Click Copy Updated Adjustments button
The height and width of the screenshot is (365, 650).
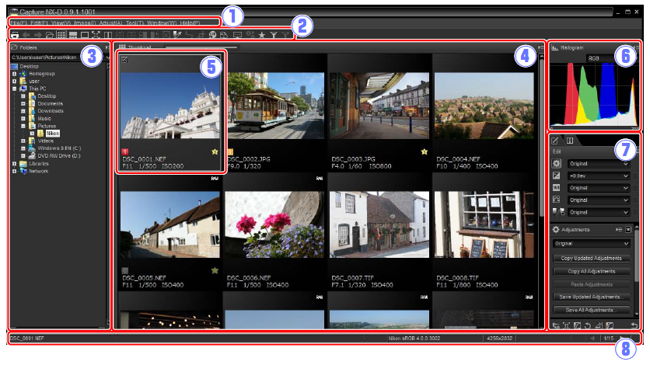591,258
